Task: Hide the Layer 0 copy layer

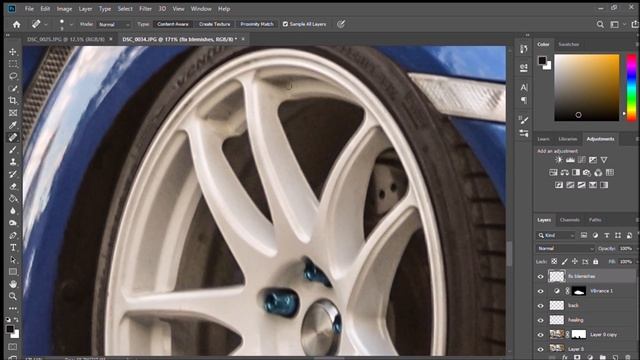Action: (x=540, y=335)
